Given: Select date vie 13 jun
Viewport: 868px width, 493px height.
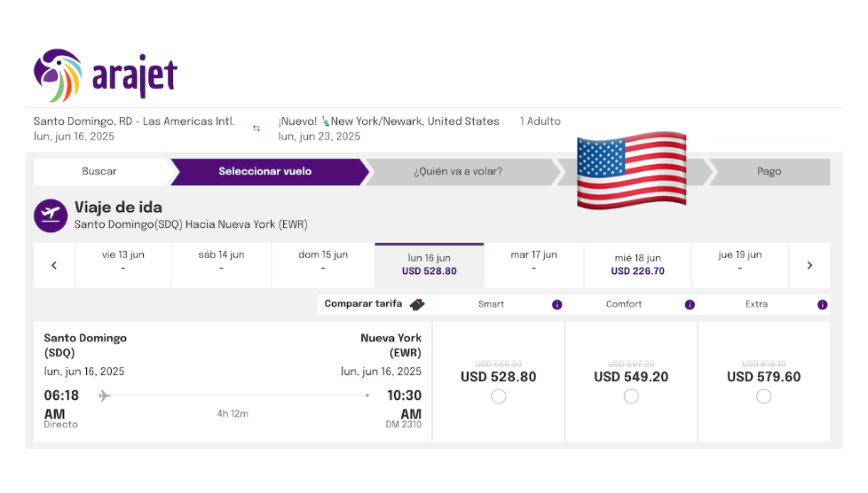Looking at the screenshot, I should pyautogui.click(x=122, y=266).
